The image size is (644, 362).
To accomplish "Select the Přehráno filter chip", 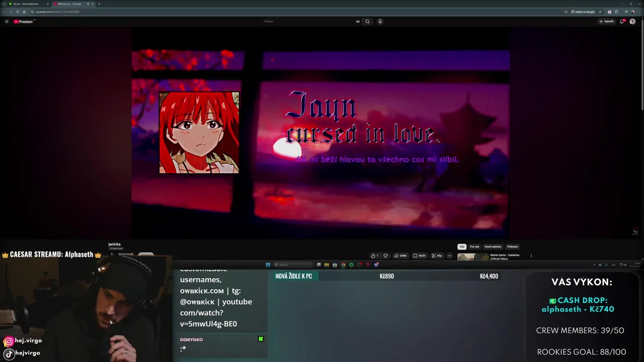I will 512,247.
